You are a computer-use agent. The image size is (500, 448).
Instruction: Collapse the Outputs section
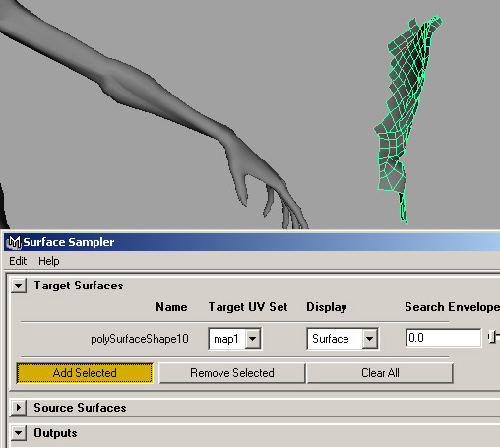(19, 433)
